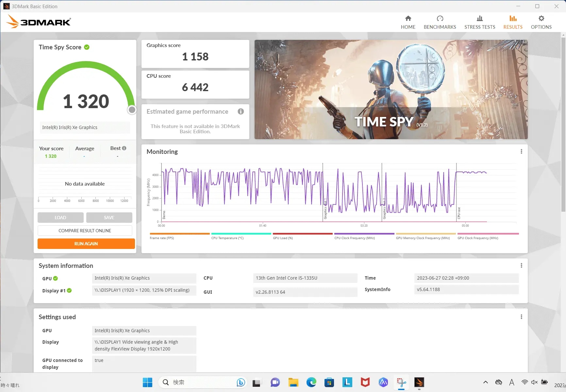Open McAfee from the taskbar
Screen dimensions: 566x392
pyautogui.click(x=365, y=382)
